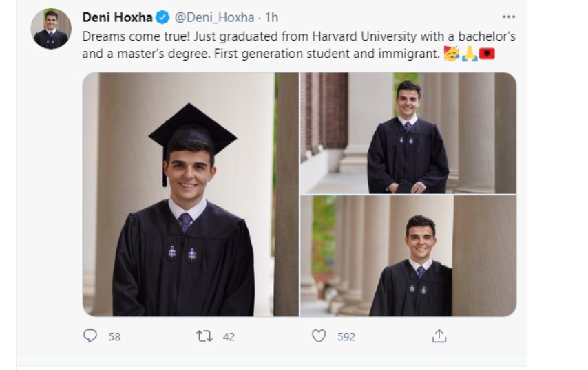
Task: Click the party face emoji
Action: tap(451, 53)
